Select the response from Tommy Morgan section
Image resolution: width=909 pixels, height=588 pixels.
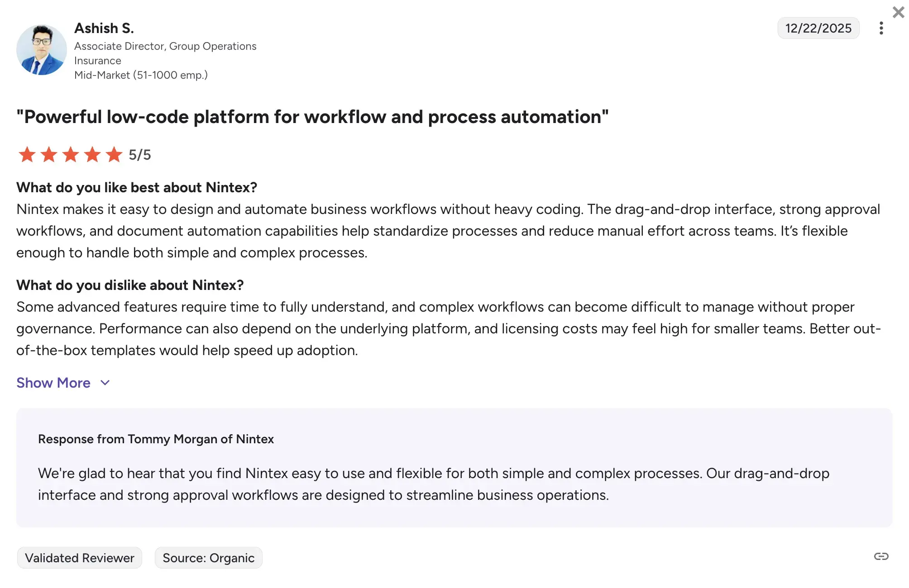click(x=156, y=439)
